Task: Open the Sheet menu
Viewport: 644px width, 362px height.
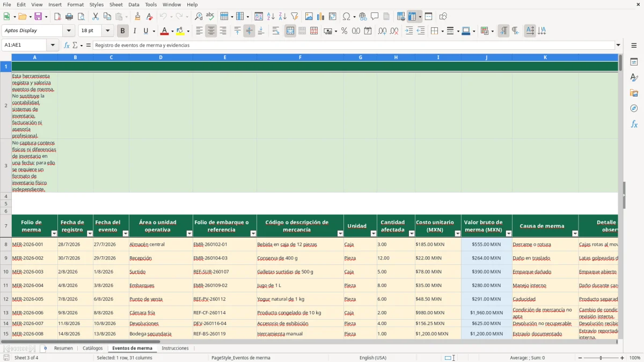Action: [116, 4]
